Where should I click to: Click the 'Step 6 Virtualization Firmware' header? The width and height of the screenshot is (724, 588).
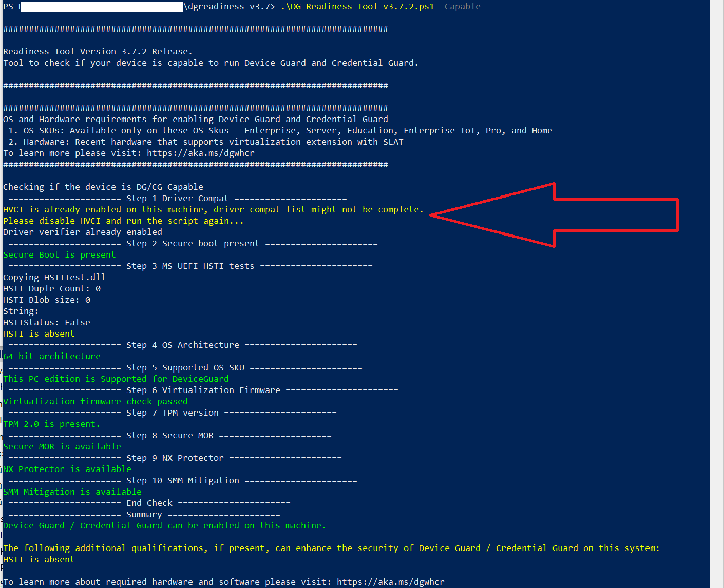coord(203,390)
